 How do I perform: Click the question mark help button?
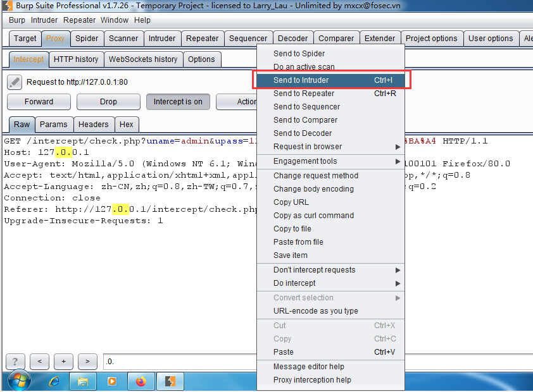pos(15,362)
